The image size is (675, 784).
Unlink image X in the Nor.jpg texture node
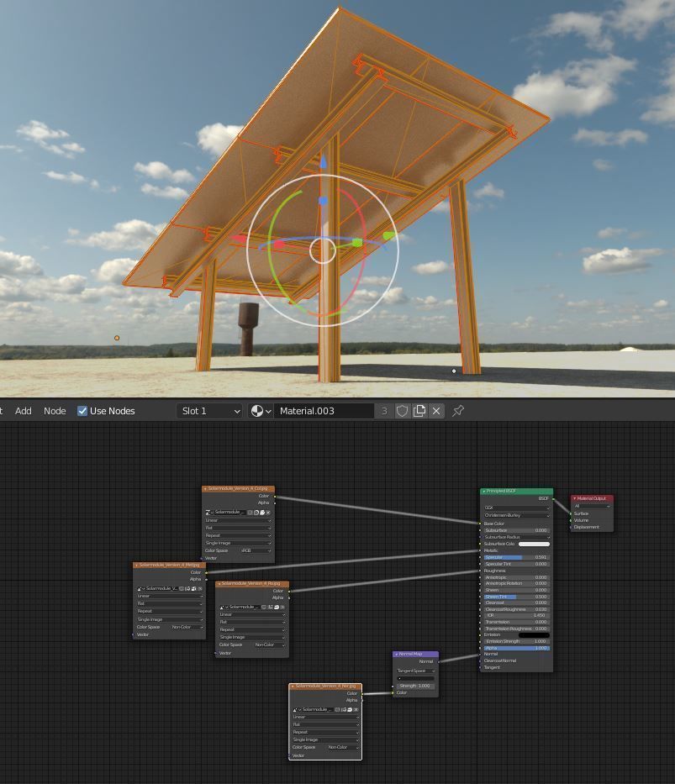[x=356, y=709]
